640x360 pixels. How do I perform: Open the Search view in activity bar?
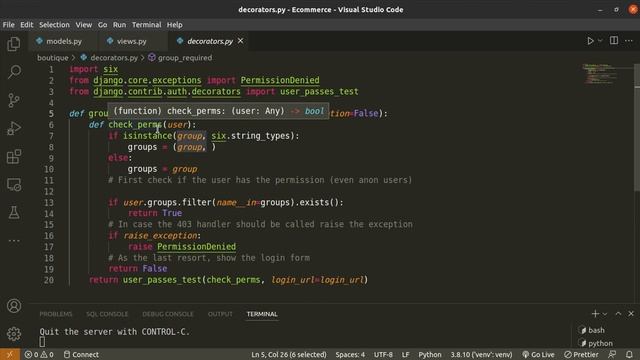coord(14,72)
